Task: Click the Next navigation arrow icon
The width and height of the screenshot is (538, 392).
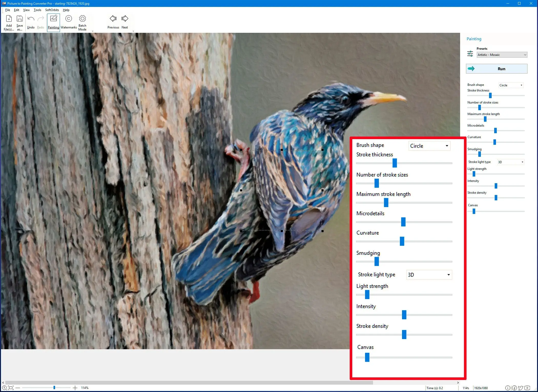Action: [125, 18]
